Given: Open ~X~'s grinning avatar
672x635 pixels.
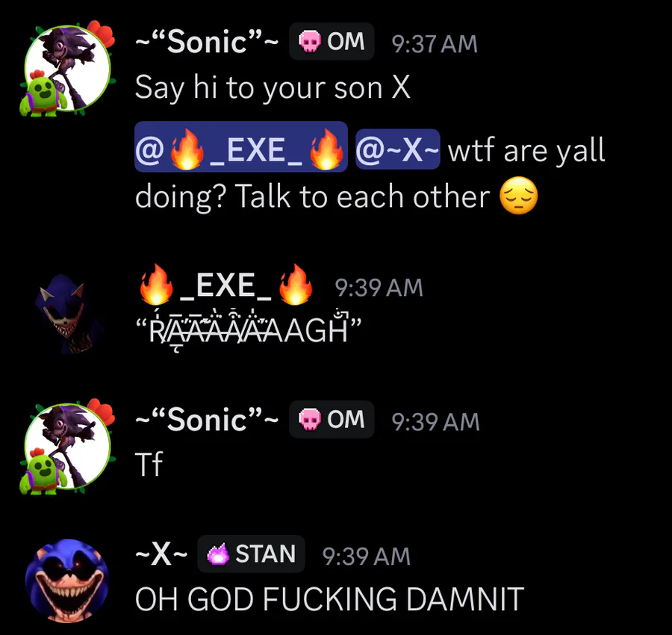Looking at the screenshot, I should (x=67, y=580).
